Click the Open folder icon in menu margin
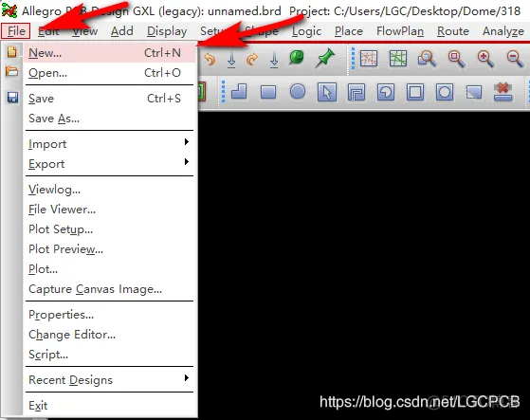 click(11, 72)
